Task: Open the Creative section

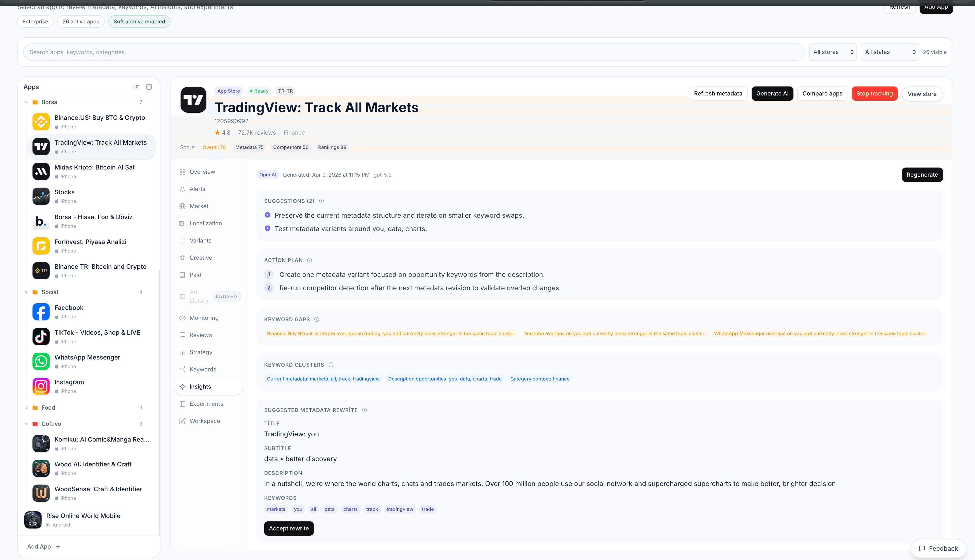Action: (x=208, y=258)
